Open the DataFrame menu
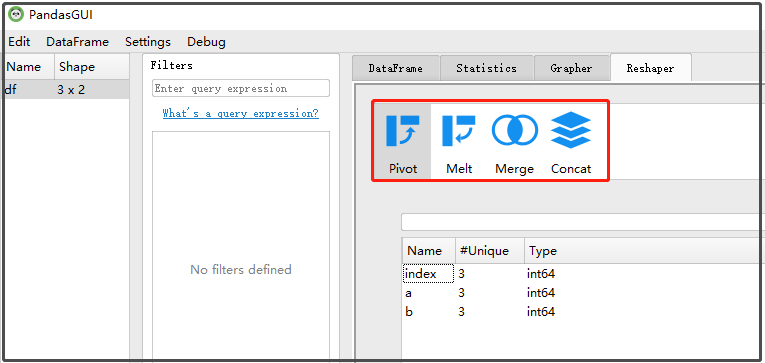765x363 pixels. coord(78,42)
